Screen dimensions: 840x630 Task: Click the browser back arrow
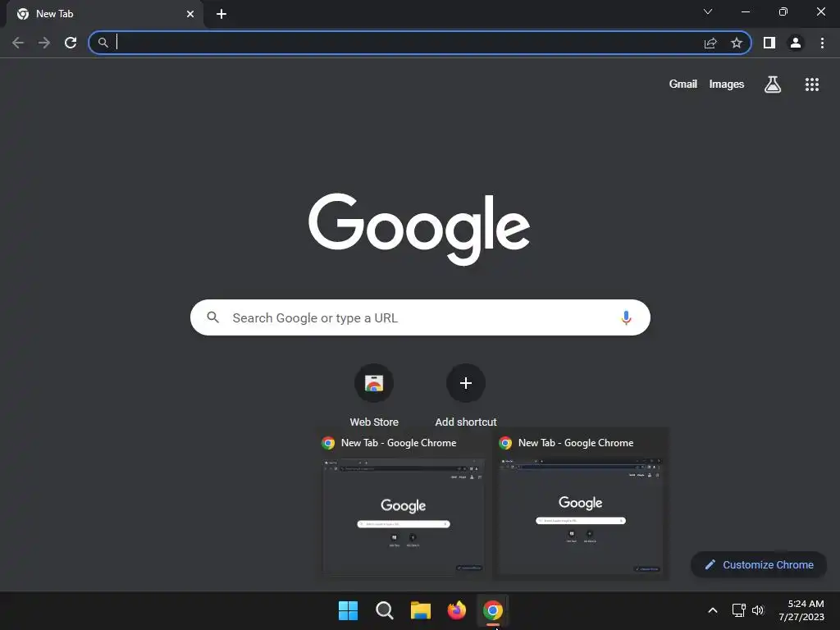point(18,43)
